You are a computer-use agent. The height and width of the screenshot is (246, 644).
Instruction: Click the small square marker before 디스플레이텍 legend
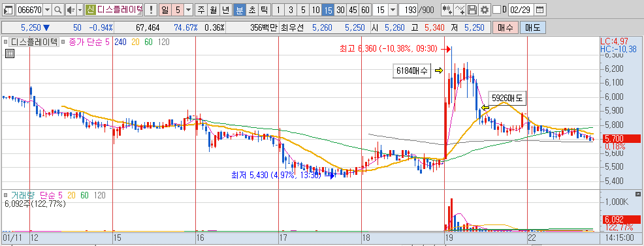coord(6,42)
